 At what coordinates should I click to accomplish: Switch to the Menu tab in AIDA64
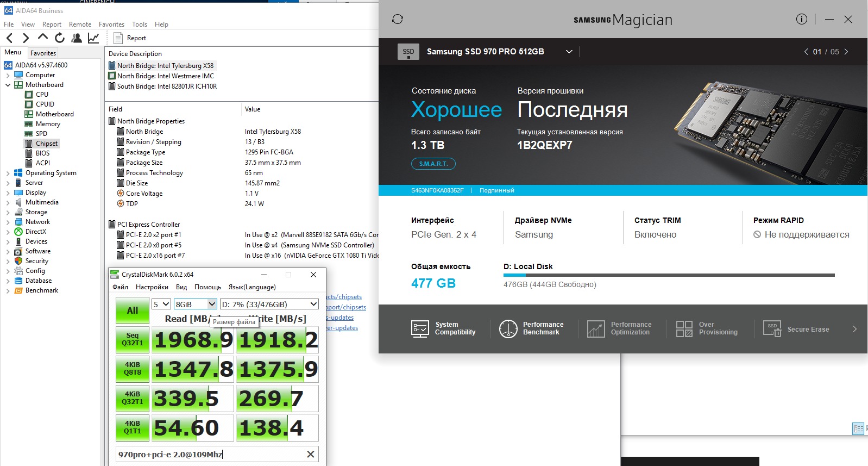pos(13,52)
